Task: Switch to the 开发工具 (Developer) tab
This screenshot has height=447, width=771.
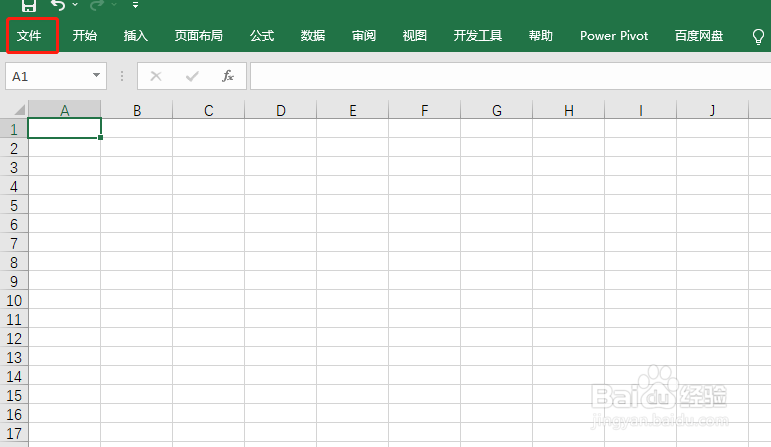Action: tap(477, 35)
